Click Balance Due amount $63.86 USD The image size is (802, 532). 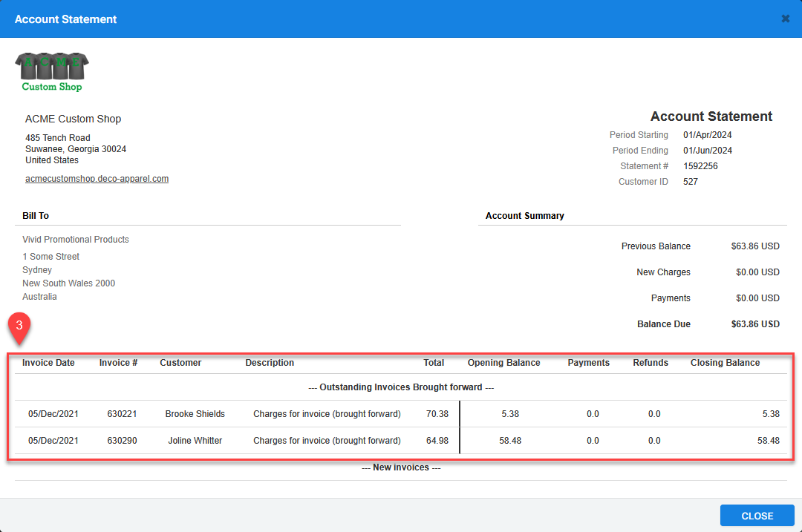click(755, 324)
